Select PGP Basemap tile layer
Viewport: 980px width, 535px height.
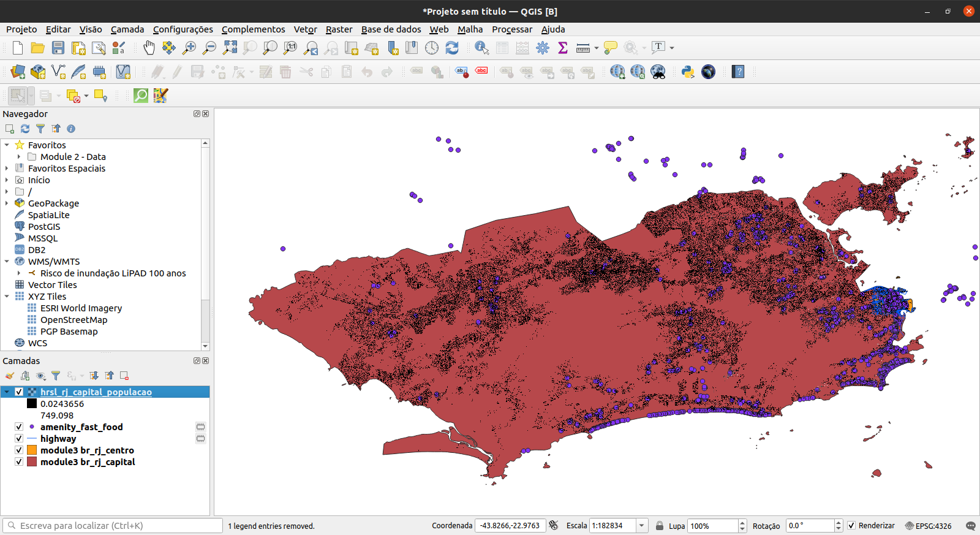69,332
